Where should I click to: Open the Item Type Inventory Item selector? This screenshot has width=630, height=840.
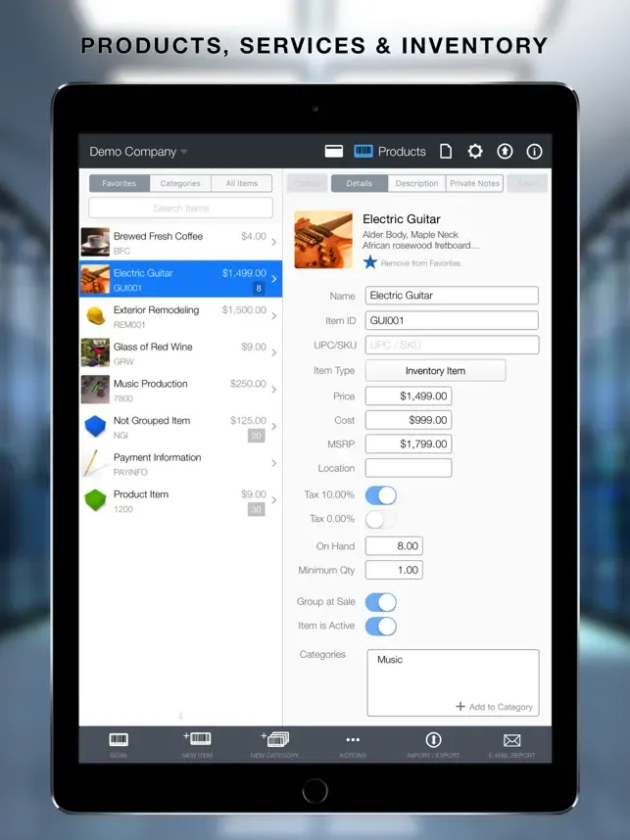pyautogui.click(x=435, y=371)
